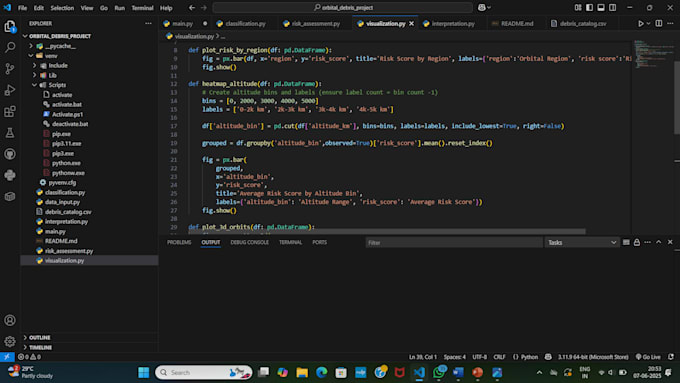Click the output Filter input field
Image resolution: width=680 pixels, height=383 pixels.
(x=454, y=242)
